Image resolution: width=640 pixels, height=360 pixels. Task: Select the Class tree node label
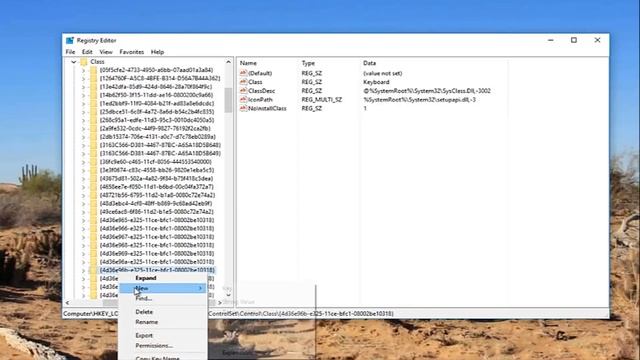point(98,62)
